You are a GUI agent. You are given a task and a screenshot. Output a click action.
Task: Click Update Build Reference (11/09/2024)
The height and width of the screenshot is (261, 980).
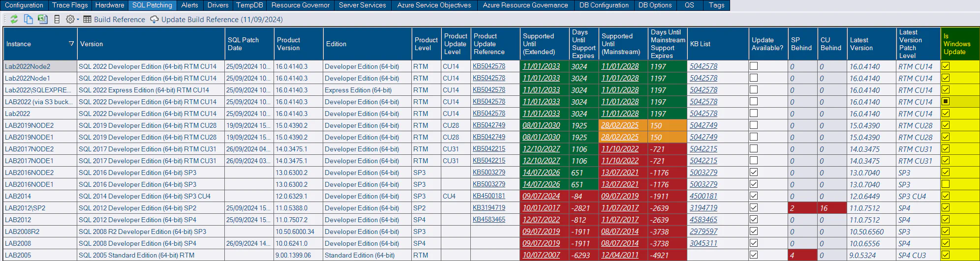pyautogui.click(x=216, y=20)
